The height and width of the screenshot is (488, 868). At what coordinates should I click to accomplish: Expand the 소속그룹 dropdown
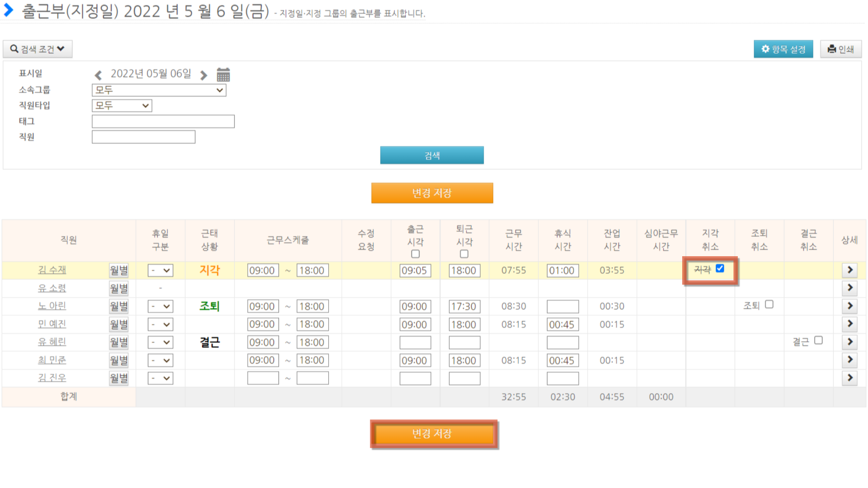tap(159, 90)
